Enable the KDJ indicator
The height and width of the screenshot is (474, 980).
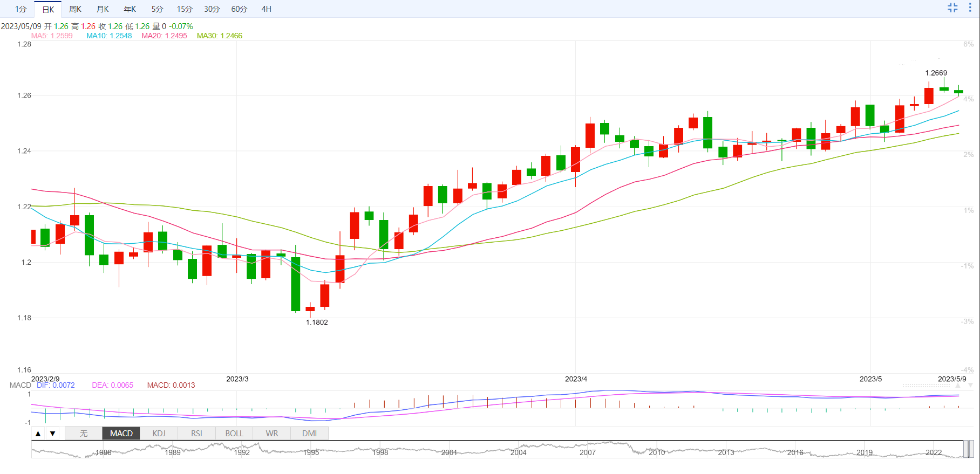point(159,434)
